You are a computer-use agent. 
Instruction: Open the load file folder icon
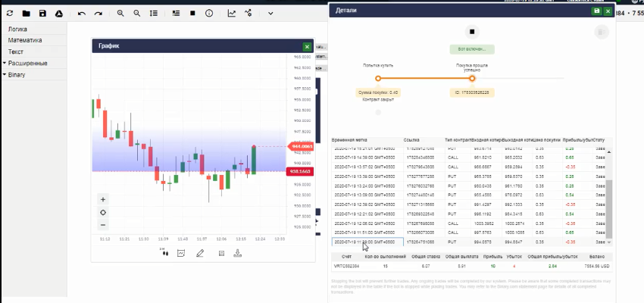[x=27, y=14]
